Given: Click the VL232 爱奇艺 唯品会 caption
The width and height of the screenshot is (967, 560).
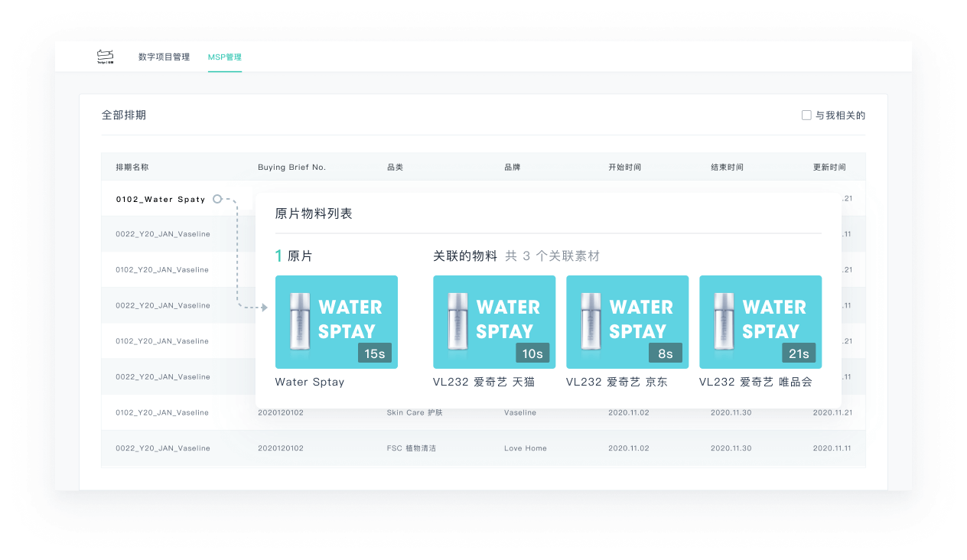Looking at the screenshot, I should tap(756, 383).
